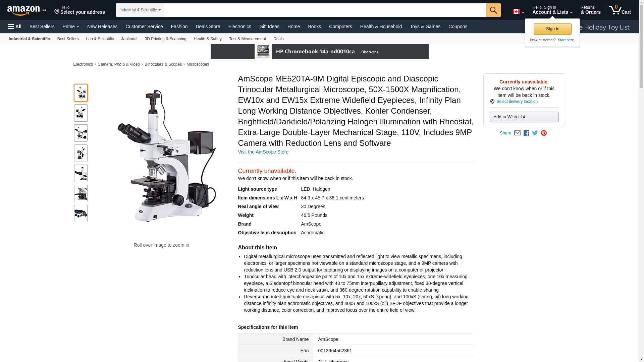Expand the Prime menu dropdown
The image size is (644, 362).
pyautogui.click(x=71, y=26)
